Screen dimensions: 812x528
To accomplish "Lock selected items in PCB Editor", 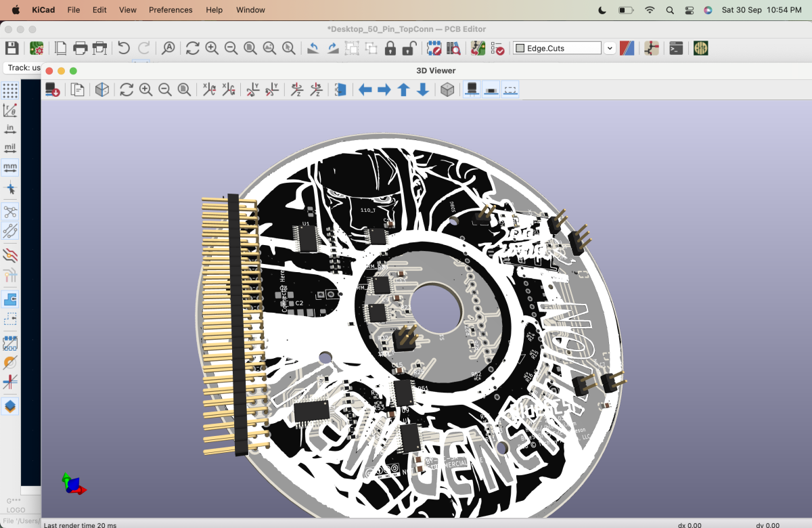I will [390, 48].
